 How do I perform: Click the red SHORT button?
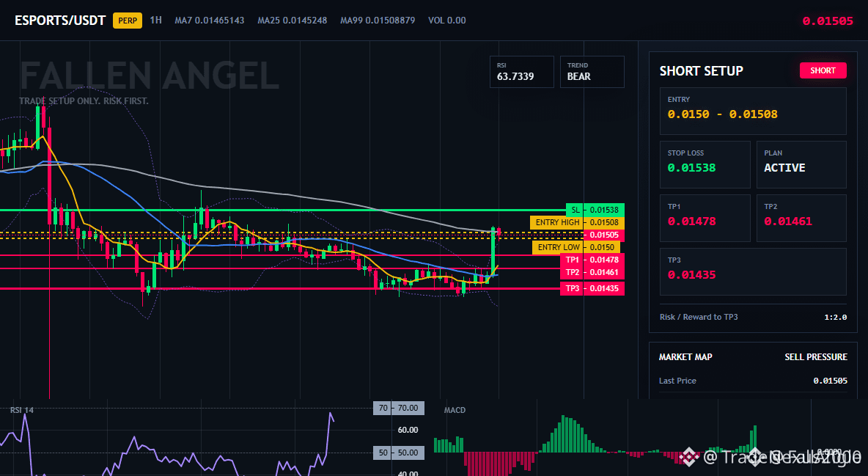point(823,70)
